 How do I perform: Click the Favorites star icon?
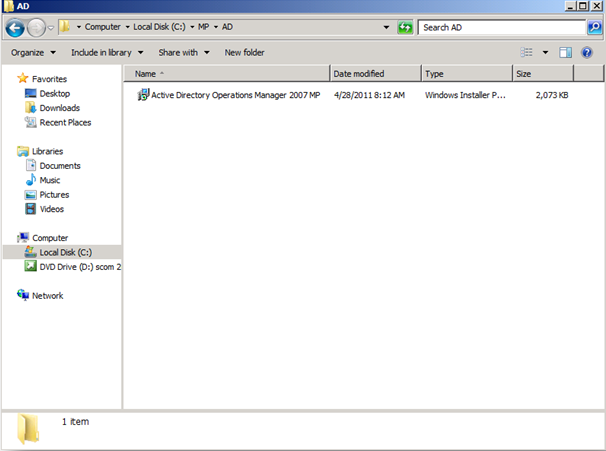click(x=23, y=78)
